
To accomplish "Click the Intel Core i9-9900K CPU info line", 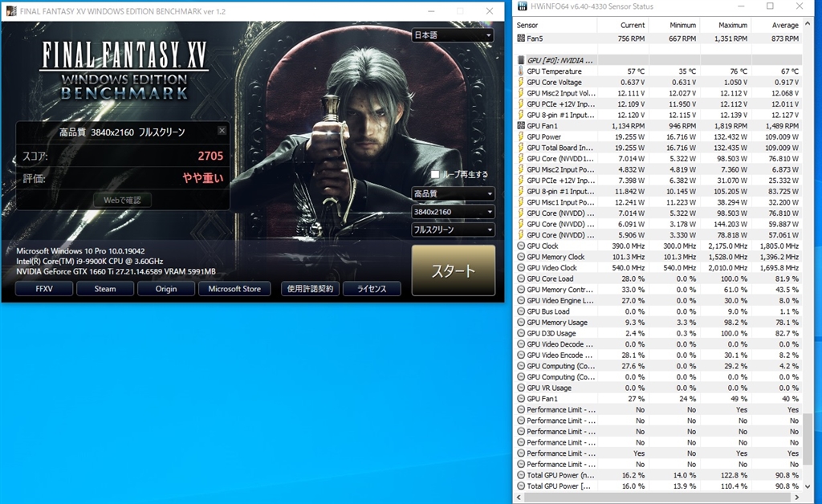I will point(90,261).
